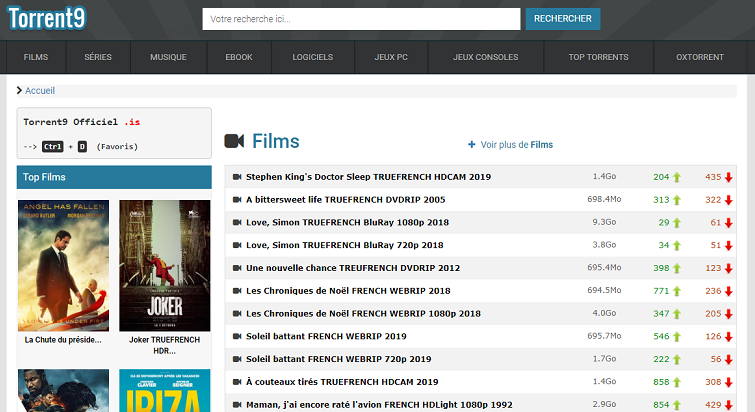Click red arrow for À couteaux tirés
755x412 pixels.
(729, 382)
